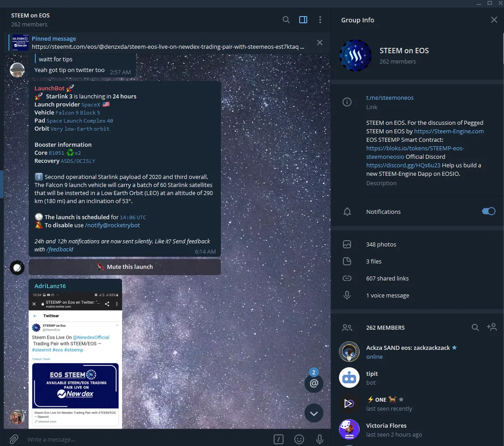
Task: Click the voice message microphone icon in Group Info
Action: (347, 295)
